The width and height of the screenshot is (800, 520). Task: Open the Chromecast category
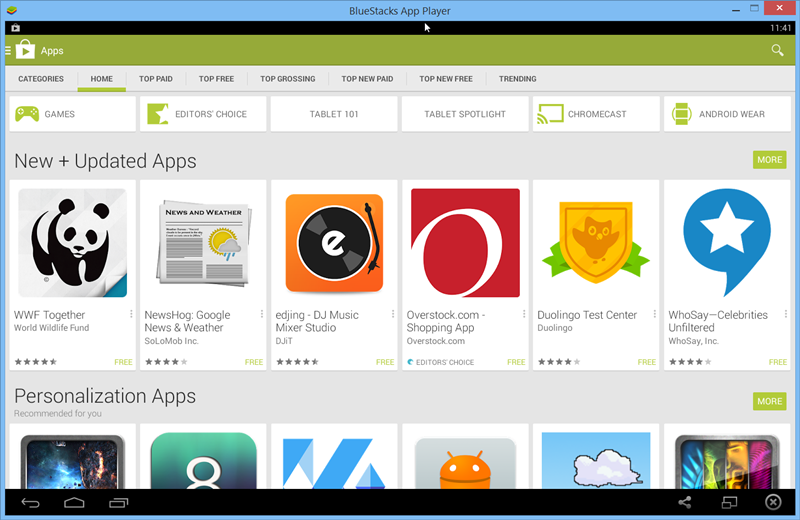click(x=596, y=114)
